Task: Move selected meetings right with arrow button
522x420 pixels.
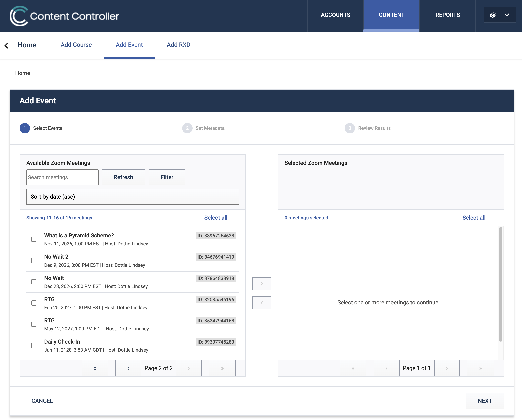Action: point(262,284)
